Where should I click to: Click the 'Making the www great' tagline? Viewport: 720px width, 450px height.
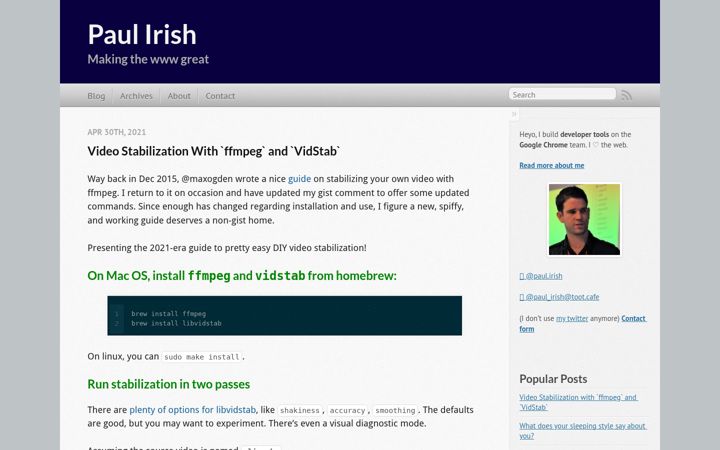[x=148, y=59]
